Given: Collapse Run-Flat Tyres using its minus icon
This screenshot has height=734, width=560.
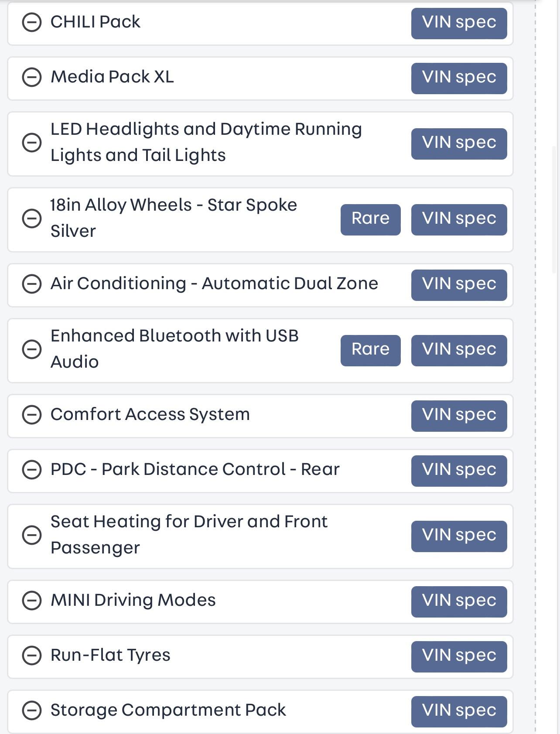Looking at the screenshot, I should tap(32, 655).
